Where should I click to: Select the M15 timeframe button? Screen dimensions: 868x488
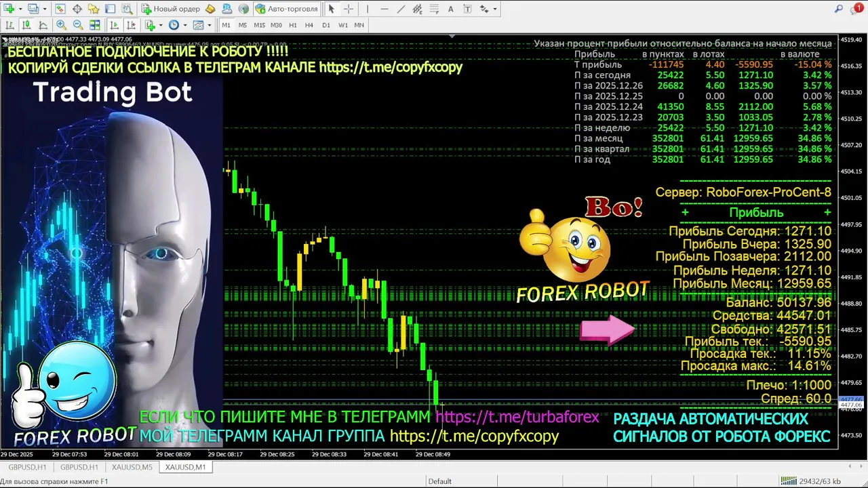coord(259,25)
